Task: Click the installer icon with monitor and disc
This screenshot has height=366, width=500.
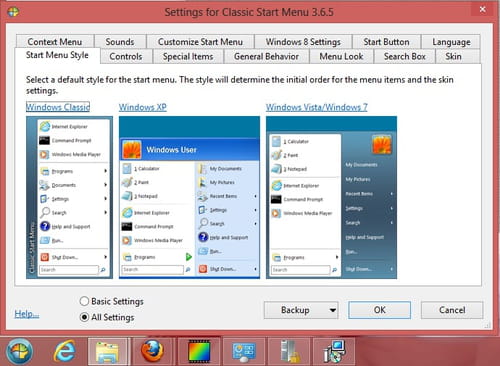Action: click(334, 351)
